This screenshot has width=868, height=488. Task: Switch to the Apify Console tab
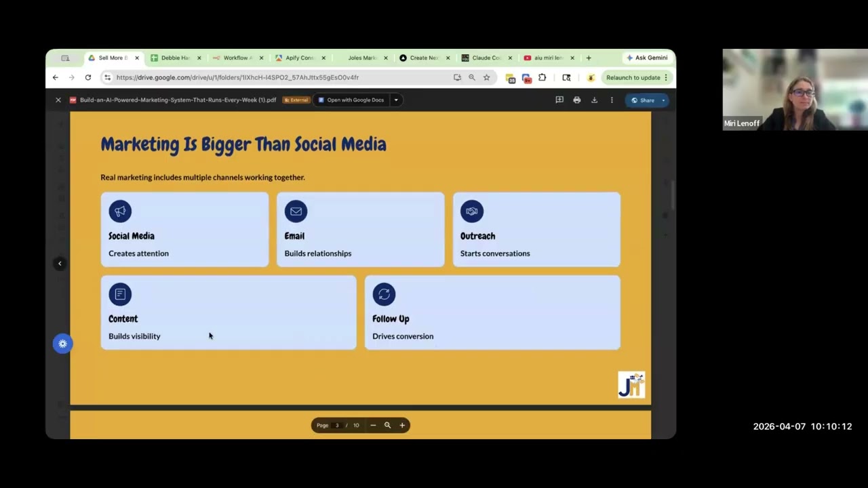[x=298, y=58]
